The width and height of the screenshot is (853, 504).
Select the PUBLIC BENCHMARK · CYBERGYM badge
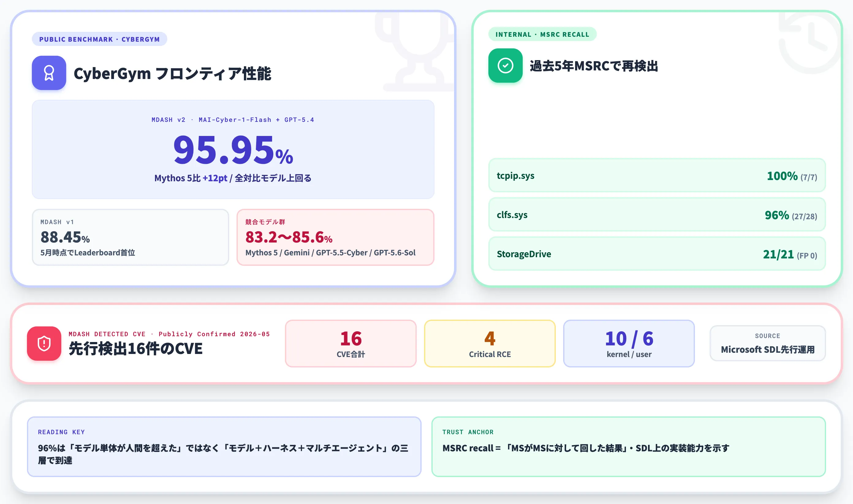click(x=100, y=39)
